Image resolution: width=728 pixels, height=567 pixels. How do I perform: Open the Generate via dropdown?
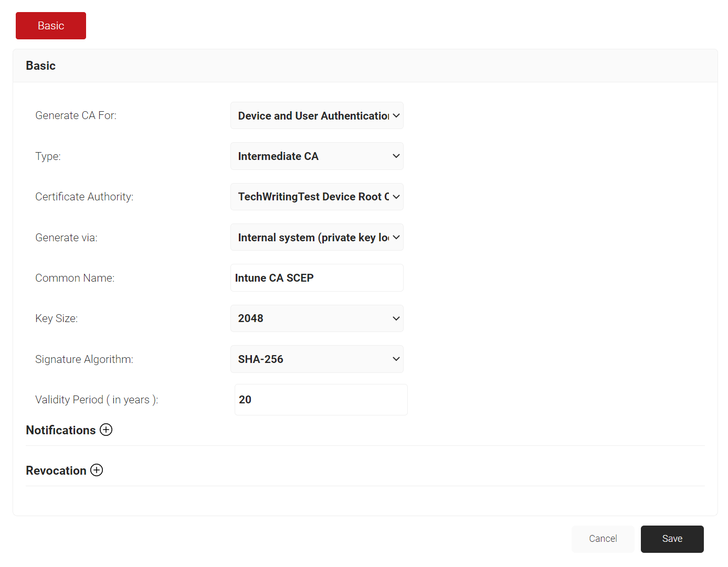click(316, 238)
